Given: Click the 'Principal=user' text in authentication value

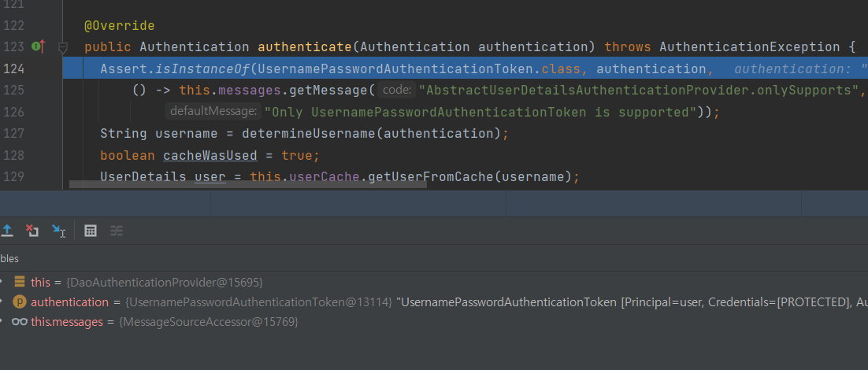Looking at the screenshot, I should (x=664, y=302).
